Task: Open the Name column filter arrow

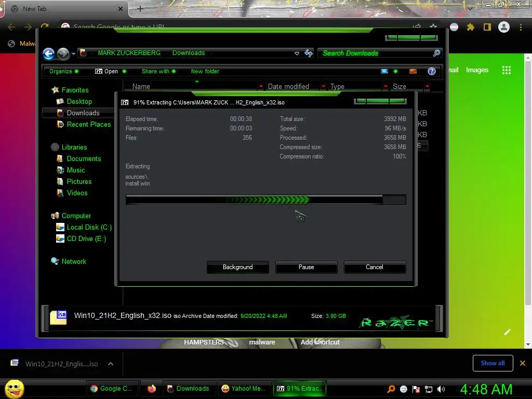Action: pos(261,87)
